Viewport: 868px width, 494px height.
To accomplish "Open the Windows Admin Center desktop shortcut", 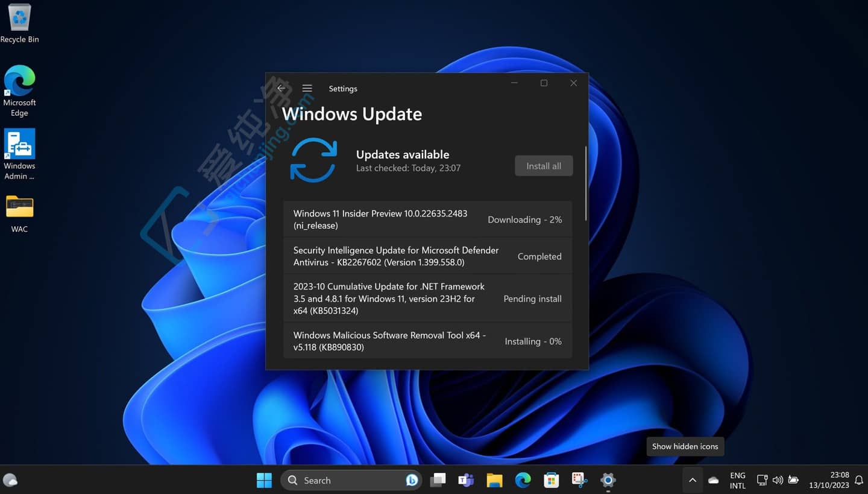I will pos(19,145).
